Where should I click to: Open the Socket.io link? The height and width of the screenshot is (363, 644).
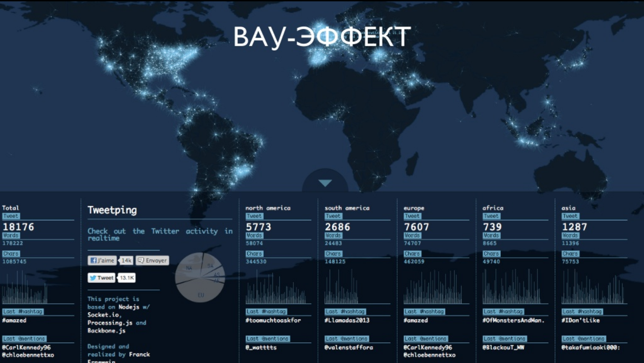103,315
